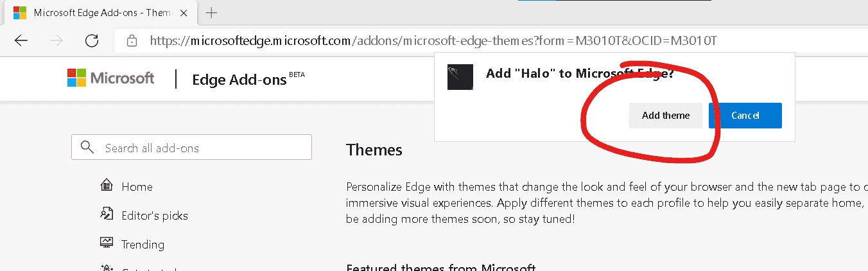The image size is (868, 271).
Task: Click the Trending monitor icon
Action: [x=107, y=244]
